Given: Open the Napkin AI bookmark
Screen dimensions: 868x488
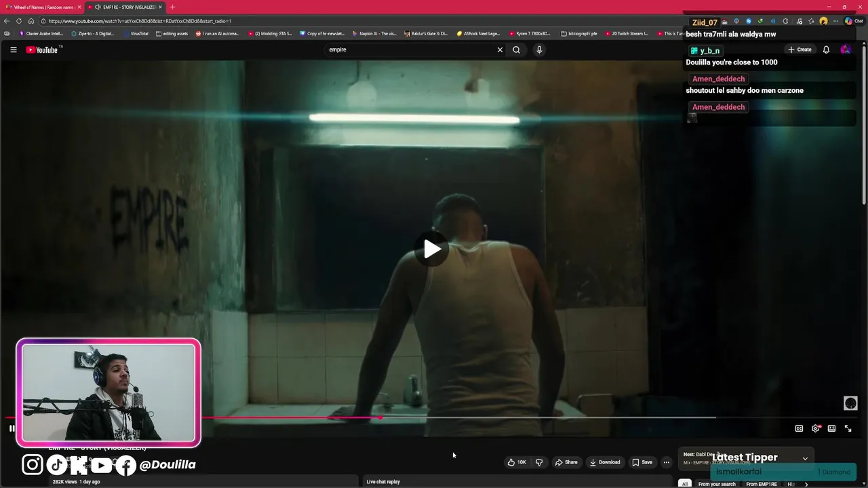Looking at the screenshot, I should tap(374, 33).
